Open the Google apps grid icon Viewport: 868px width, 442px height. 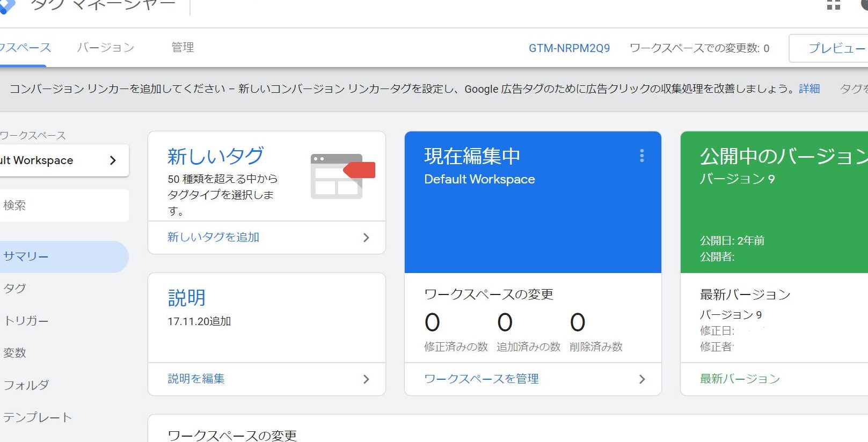pos(833,5)
